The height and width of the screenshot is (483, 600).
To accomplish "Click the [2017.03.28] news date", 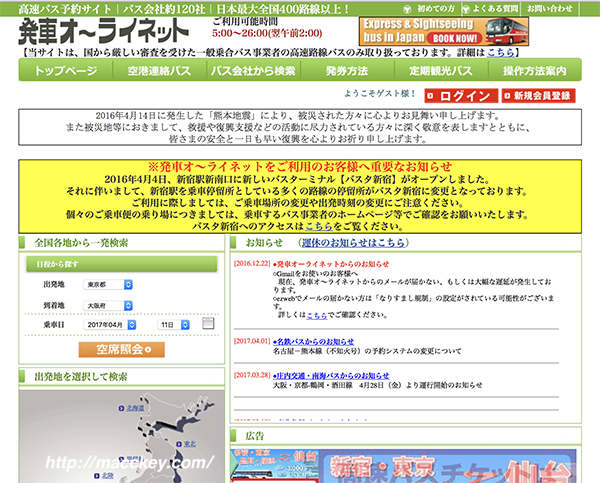I will (252, 375).
